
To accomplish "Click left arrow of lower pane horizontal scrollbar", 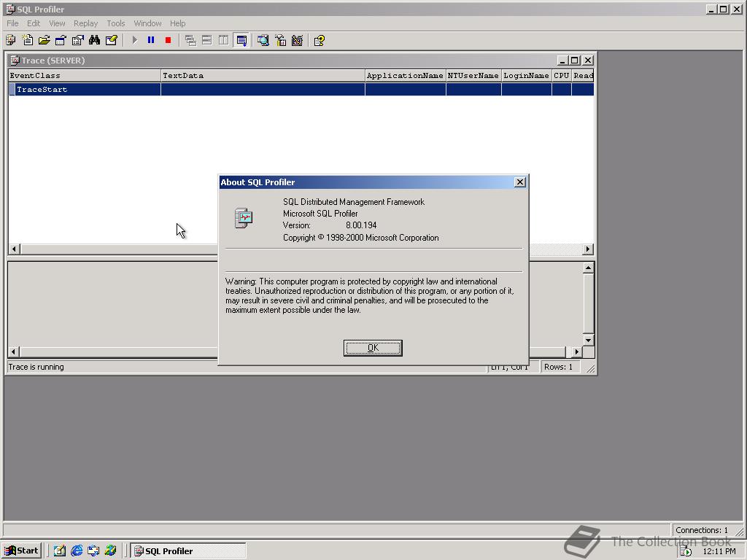I will [14, 352].
